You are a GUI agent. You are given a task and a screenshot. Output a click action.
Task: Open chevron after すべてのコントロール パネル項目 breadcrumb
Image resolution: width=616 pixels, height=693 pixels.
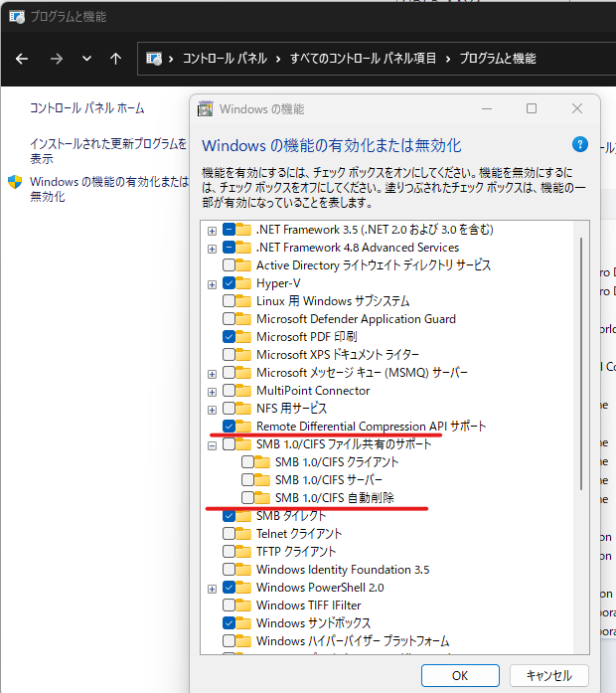[448, 59]
